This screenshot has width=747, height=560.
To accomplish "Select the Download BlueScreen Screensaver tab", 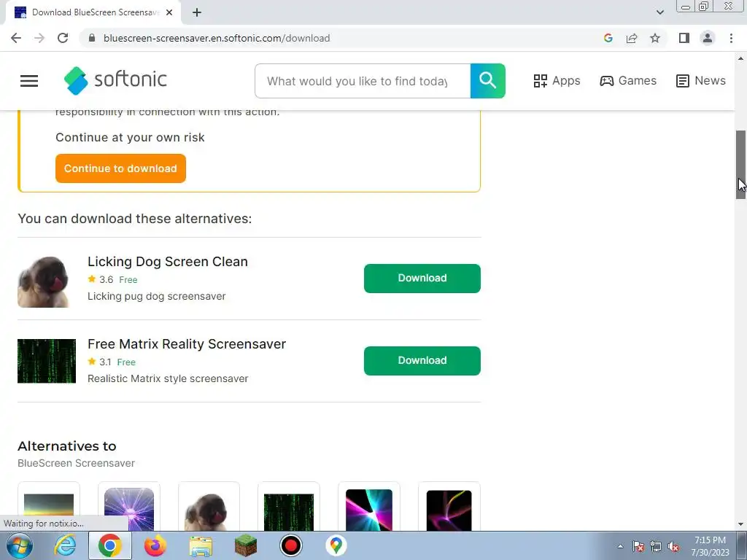I will tap(93, 12).
